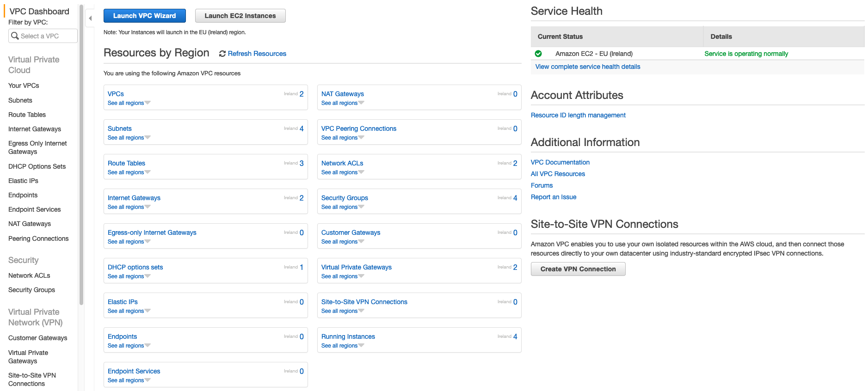Expand See all regions under NAT Gateways card
The width and height of the screenshot is (868, 391).
tap(343, 103)
